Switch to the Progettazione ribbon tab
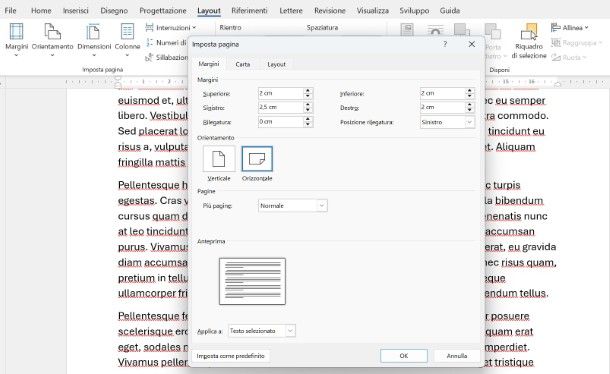This screenshot has width=610, height=374. tap(163, 11)
